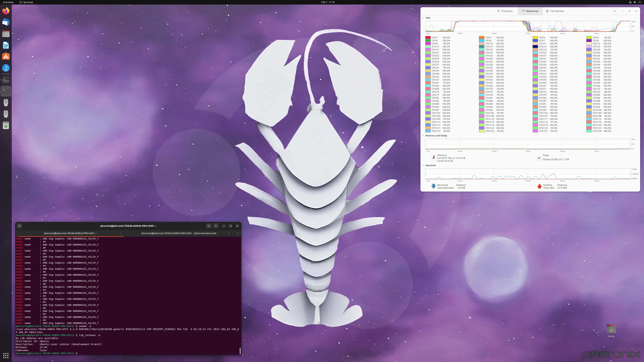Screen dimensions: 644x362
Task: Select the Resources tab
Action: click(x=530, y=11)
